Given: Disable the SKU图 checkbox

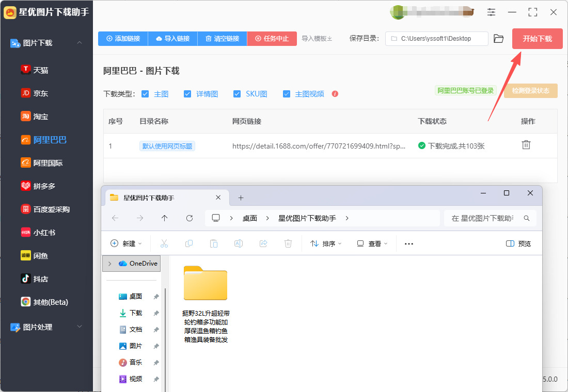Looking at the screenshot, I should pos(237,94).
